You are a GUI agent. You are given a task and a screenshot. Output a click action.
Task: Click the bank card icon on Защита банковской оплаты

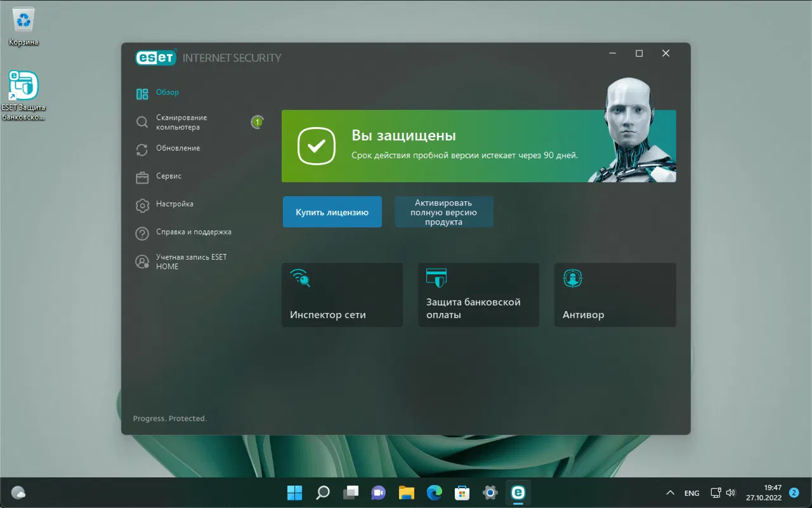point(436,278)
